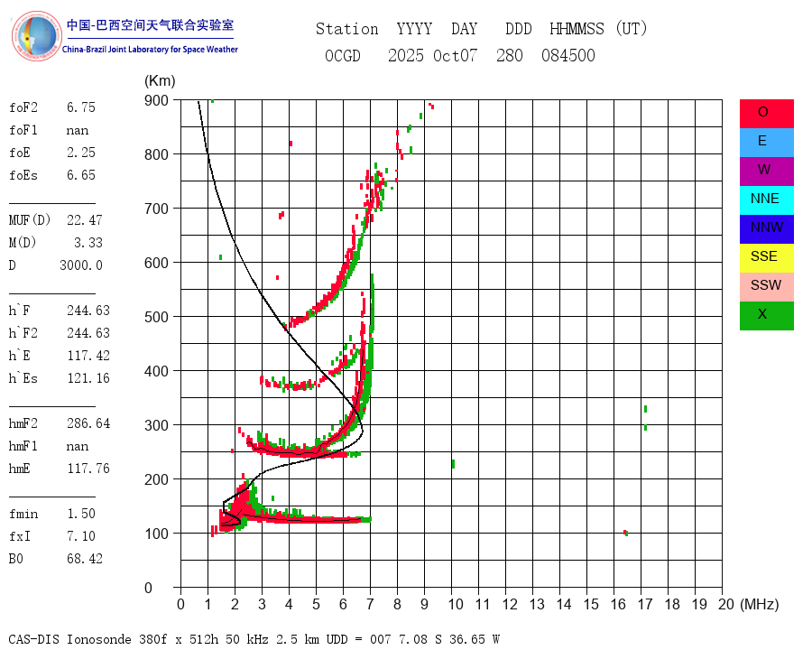Image resolution: width=812 pixels, height=650 pixels.
Task: Select the blue E legend swatch
Action: [x=766, y=143]
